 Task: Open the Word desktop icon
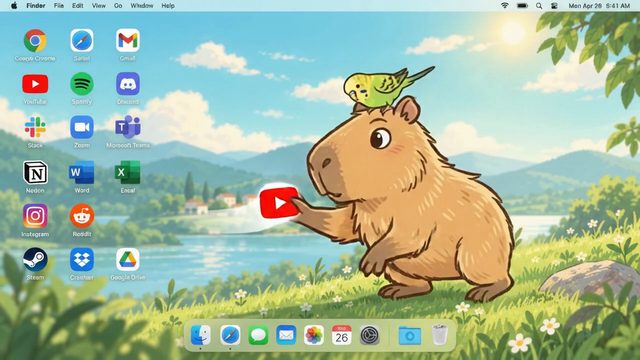pos(82,172)
